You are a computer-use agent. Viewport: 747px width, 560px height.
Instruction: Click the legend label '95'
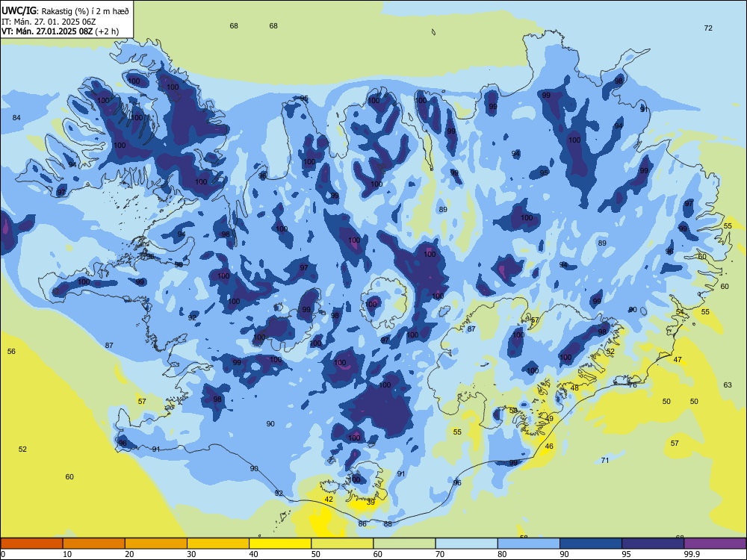tap(626, 554)
